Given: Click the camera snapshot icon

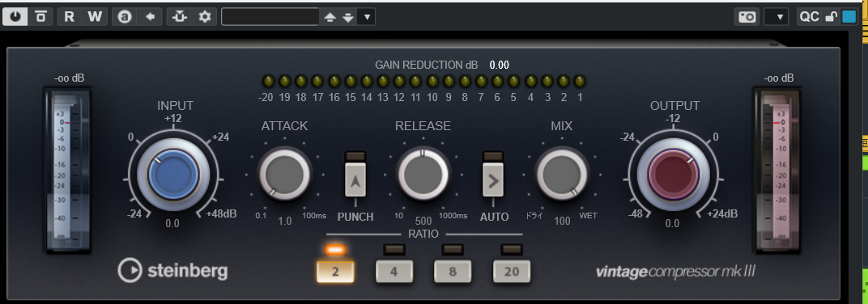Looking at the screenshot, I should (x=747, y=17).
